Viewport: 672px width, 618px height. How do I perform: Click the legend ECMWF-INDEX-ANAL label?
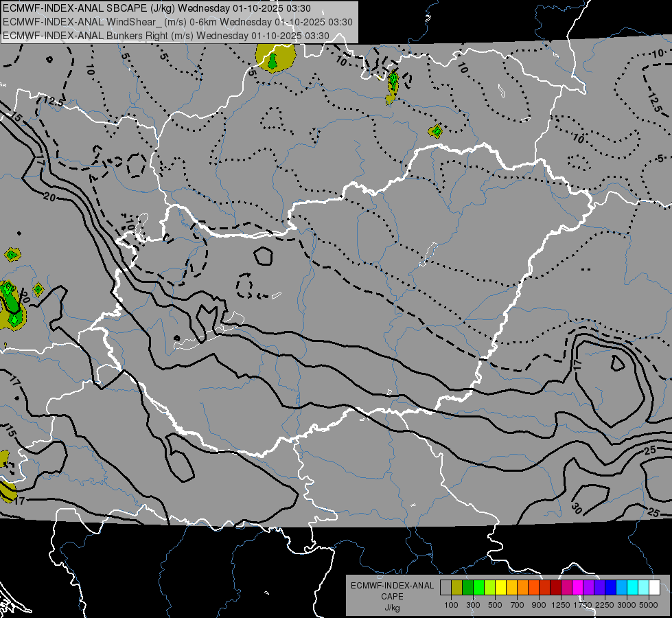coord(392,586)
